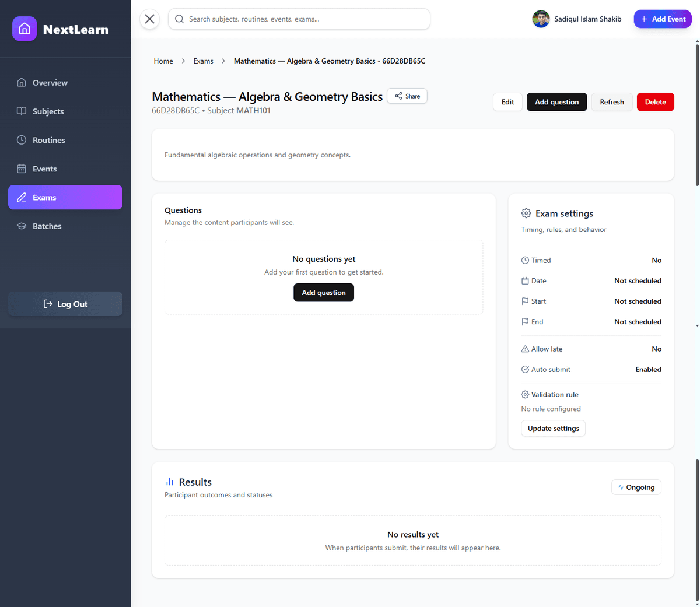Viewport: 700px width, 607px height.
Task: Click the Validation rule gear icon
Action: point(524,394)
